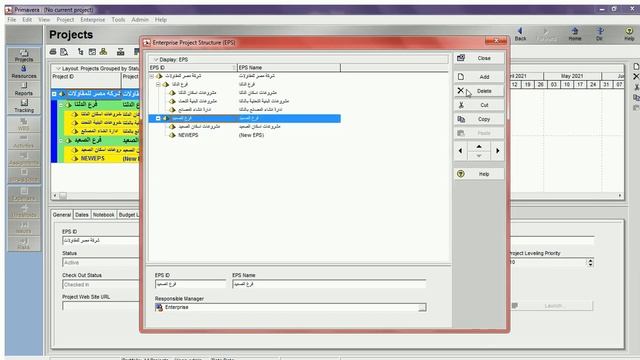Adjust the Project Leveling Priority stepper
The width and height of the screenshot is (640, 360).
tap(590, 262)
